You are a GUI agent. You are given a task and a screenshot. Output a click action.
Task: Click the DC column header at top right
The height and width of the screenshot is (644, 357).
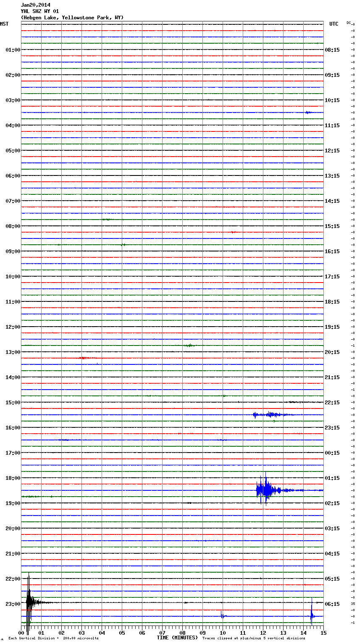tap(349, 23)
